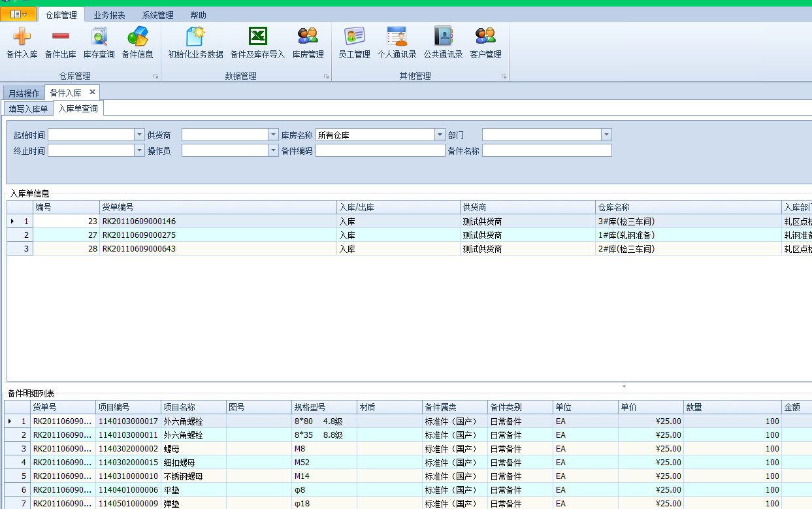Click 初始化业务数据 icon

pos(195,37)
